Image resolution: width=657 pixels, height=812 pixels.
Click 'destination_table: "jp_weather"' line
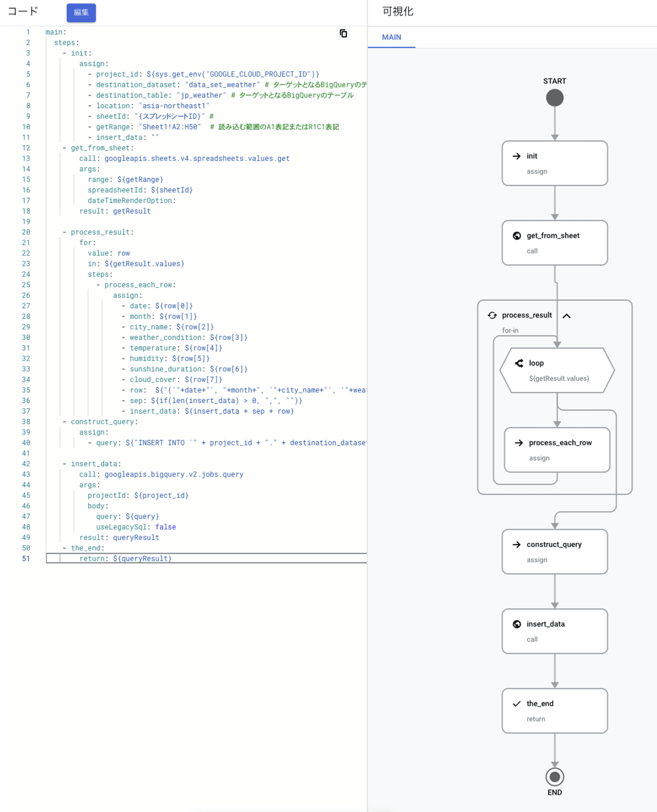pyautogui.click(x=161, y=95)
